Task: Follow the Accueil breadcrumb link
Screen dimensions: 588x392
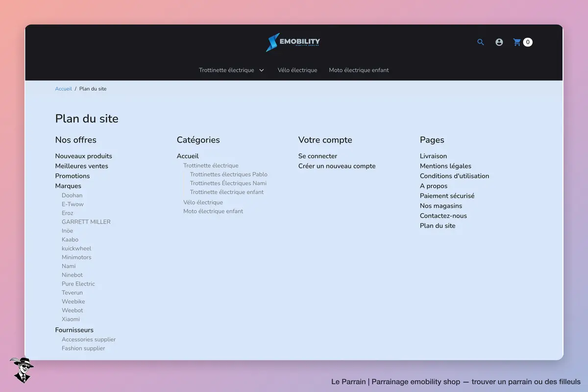Action: pyautogui.click(x=64, y=89)
